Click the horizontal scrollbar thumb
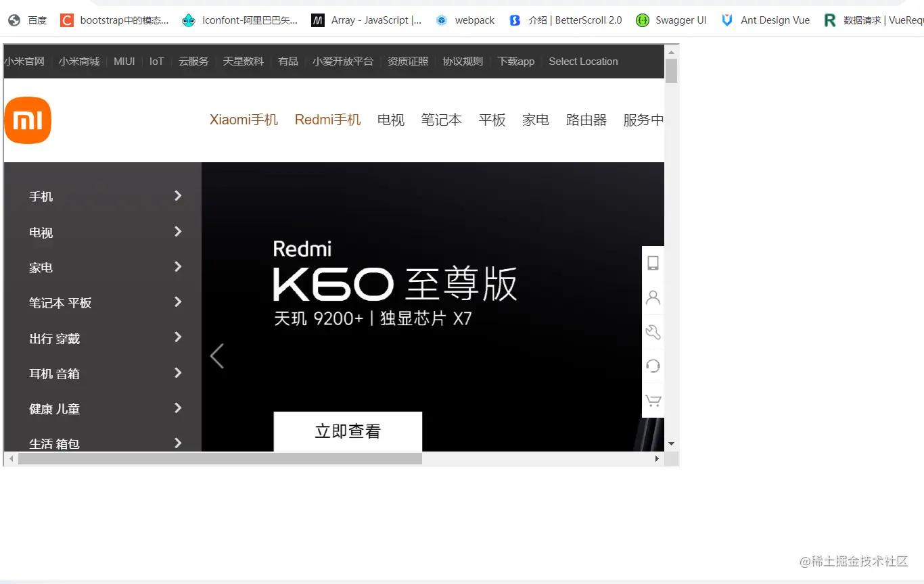This screenshot has height=584, width=924. tap(220, 458)
